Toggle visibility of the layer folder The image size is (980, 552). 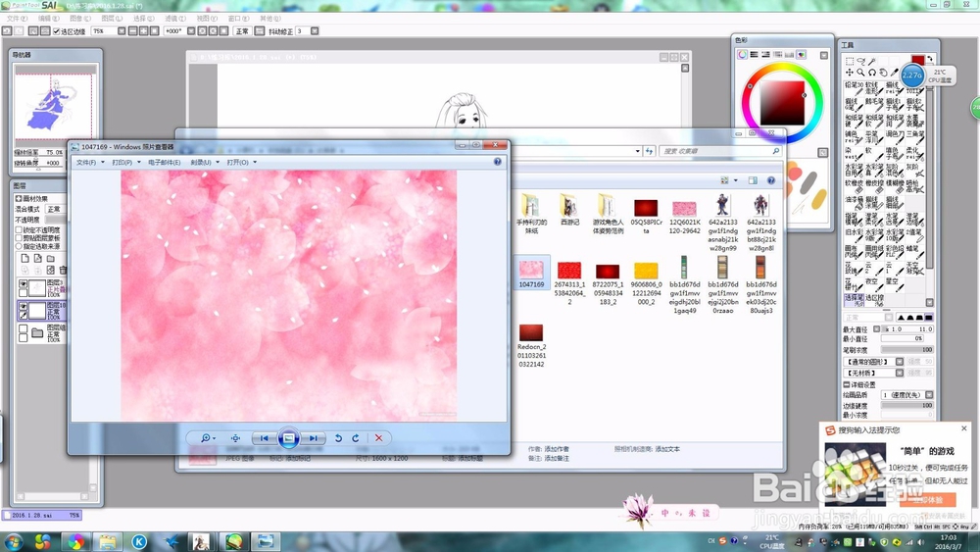[x=24, y=328]
